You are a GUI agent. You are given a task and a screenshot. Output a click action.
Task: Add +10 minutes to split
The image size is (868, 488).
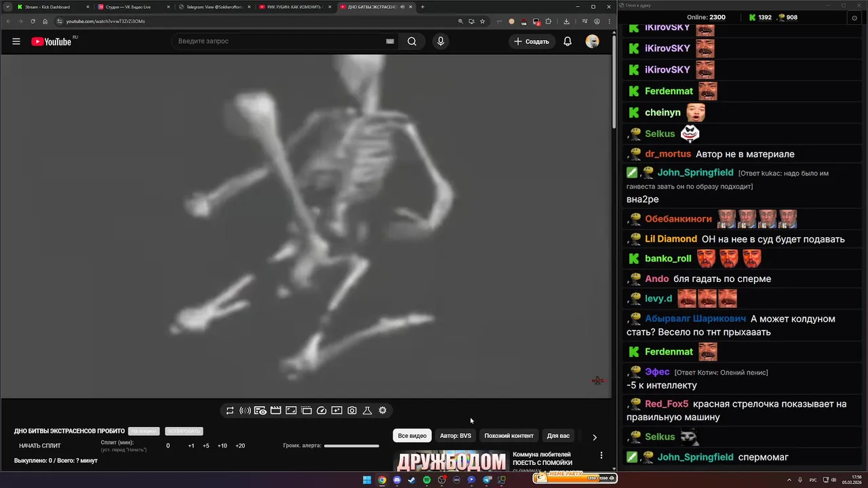222,446
